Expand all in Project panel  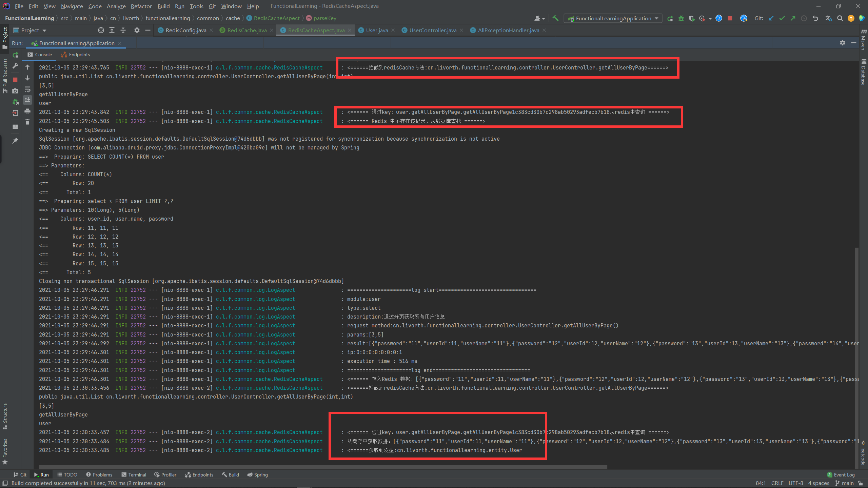(x=112, y=30)
